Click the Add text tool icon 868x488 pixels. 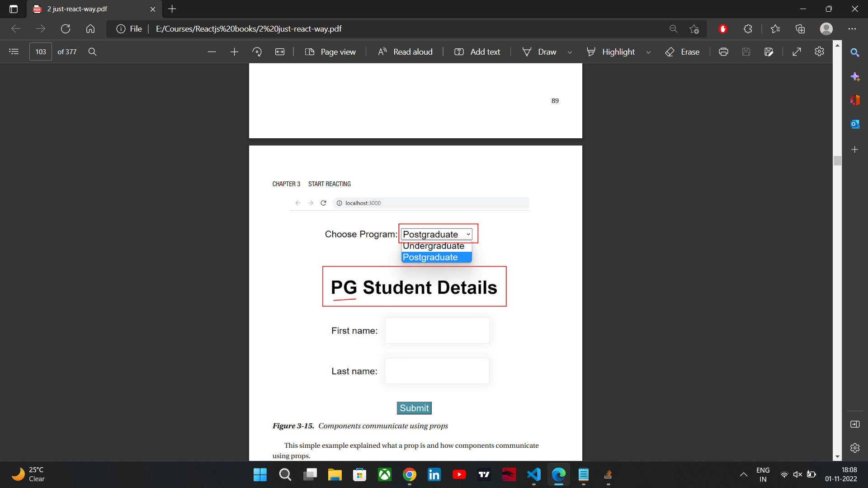point(459,52)
